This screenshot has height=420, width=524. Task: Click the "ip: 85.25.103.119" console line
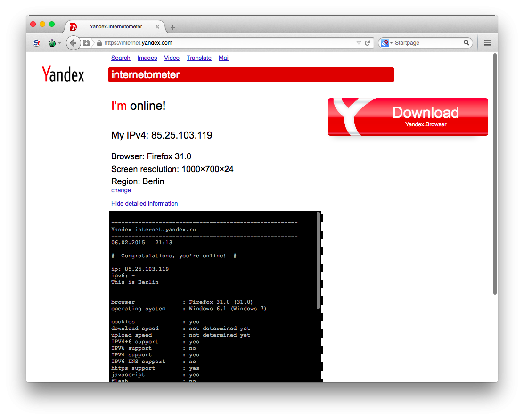[x=140, y=269]
